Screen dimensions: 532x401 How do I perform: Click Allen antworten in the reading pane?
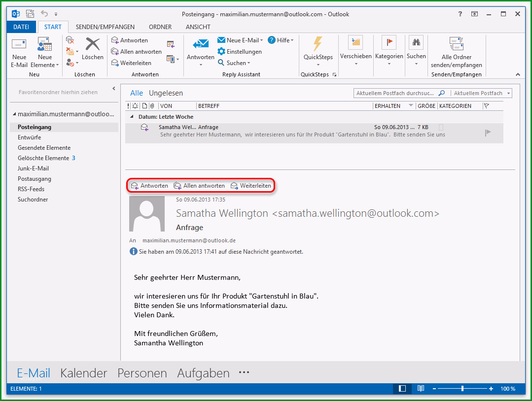[x=199, y=186]
